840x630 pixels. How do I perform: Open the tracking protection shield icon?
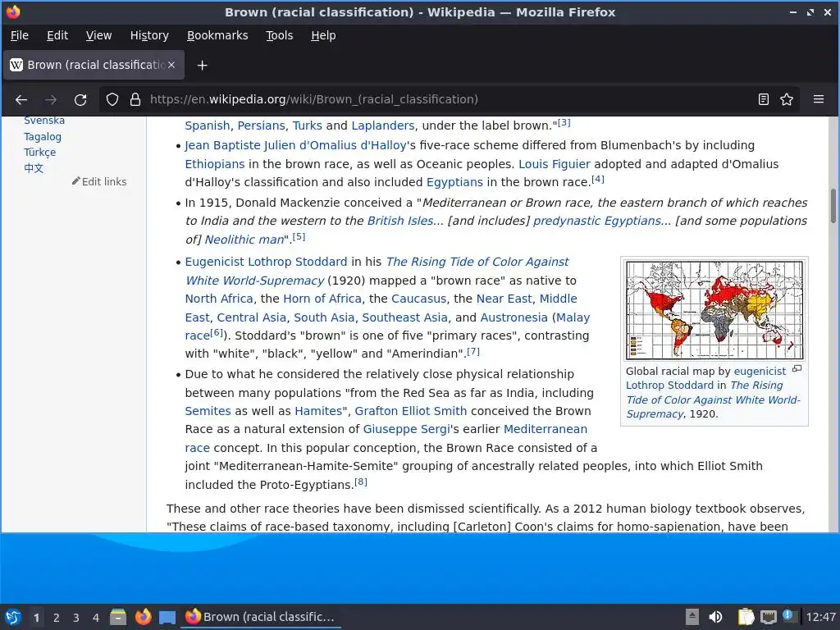tap(112, 99)
